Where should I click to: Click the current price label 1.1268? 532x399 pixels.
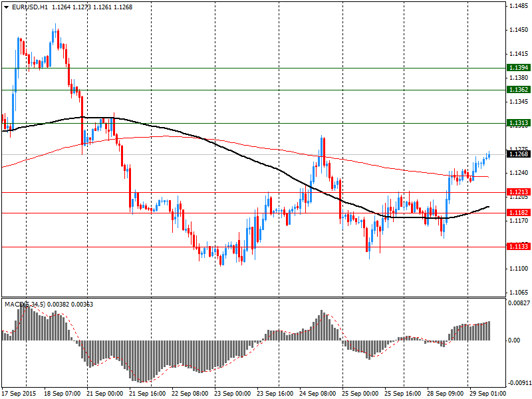[519, 154]
